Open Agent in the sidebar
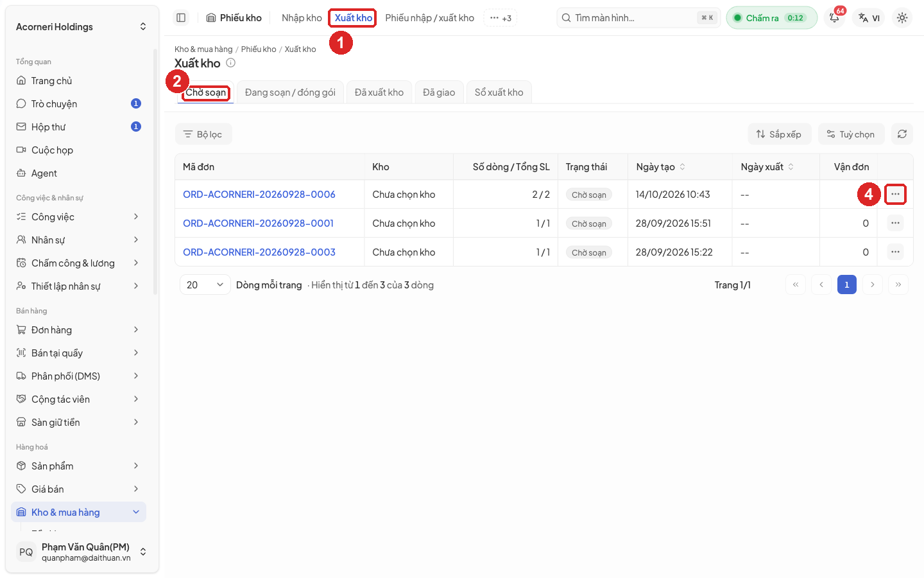 (78, 173)
